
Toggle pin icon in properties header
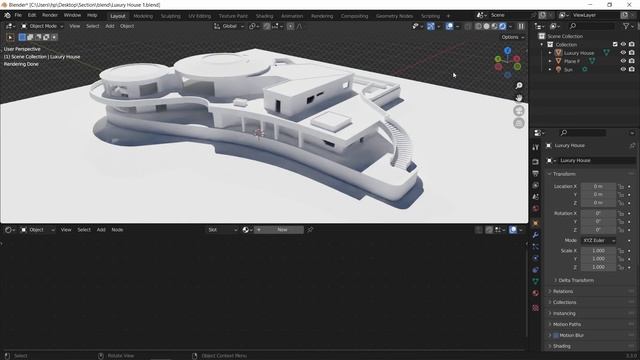click(x=632, y=145)
